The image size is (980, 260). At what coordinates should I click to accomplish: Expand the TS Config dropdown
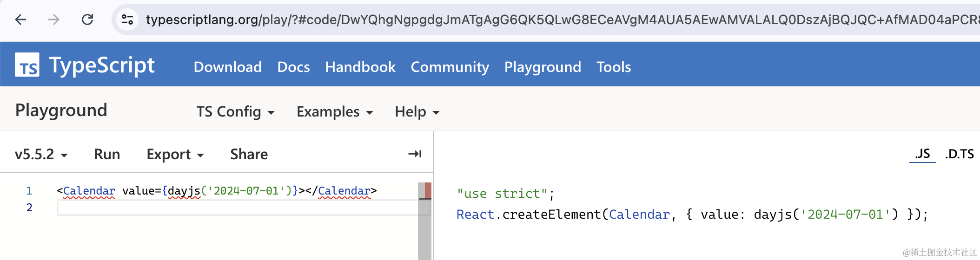click(x=236, y=111)
